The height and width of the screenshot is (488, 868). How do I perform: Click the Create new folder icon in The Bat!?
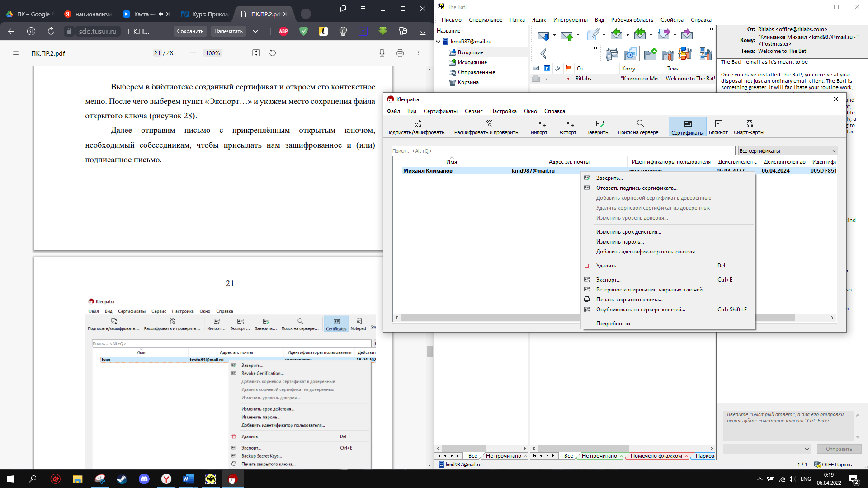click(x=651, y=54)
